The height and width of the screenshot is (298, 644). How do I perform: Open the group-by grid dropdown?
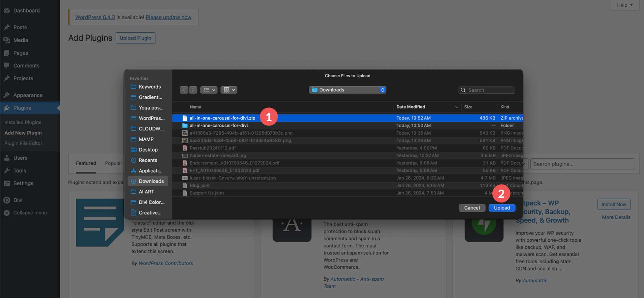[229, 90]
